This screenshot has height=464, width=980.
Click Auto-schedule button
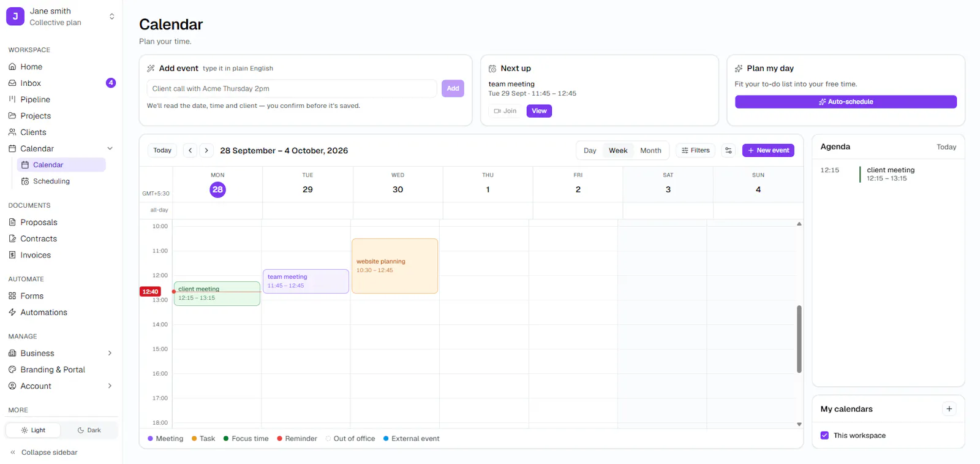(x=845, y=102)
